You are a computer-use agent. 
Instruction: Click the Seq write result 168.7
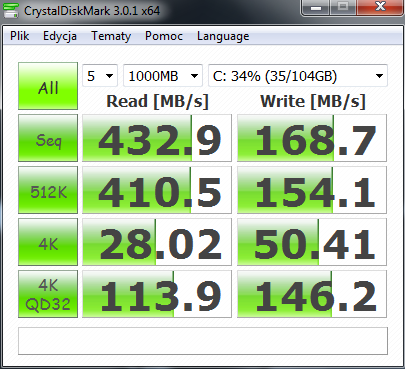pyautogui.click(x=312, y=138)
